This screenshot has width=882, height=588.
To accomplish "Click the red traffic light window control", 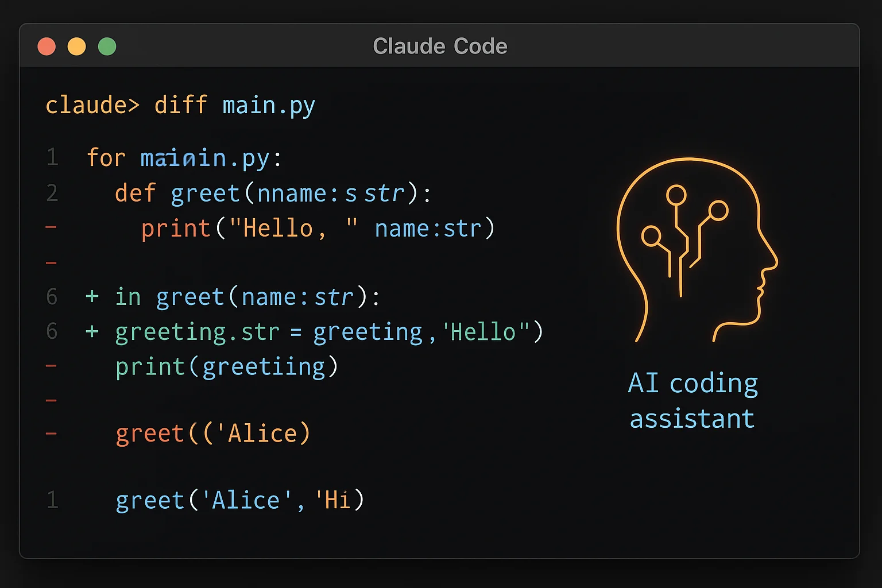I will click(47, 46).
